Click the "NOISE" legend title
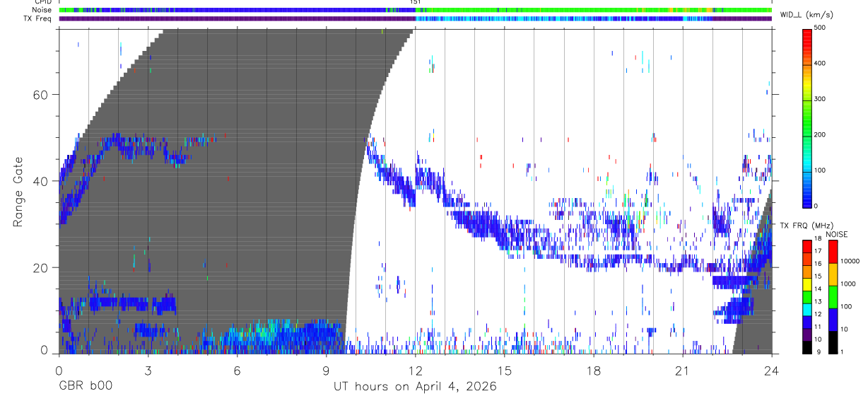The width and height of the screenshot is (868, 401). [837, 234]
